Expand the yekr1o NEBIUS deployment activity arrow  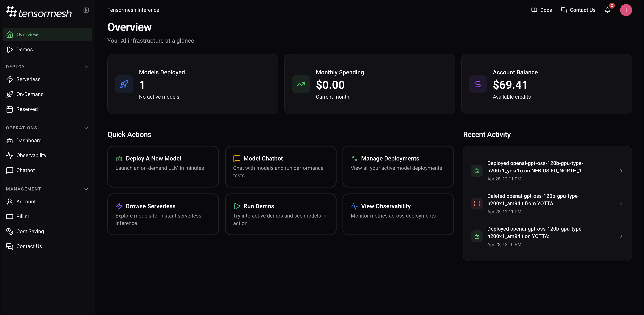click(x=621, y=171)
